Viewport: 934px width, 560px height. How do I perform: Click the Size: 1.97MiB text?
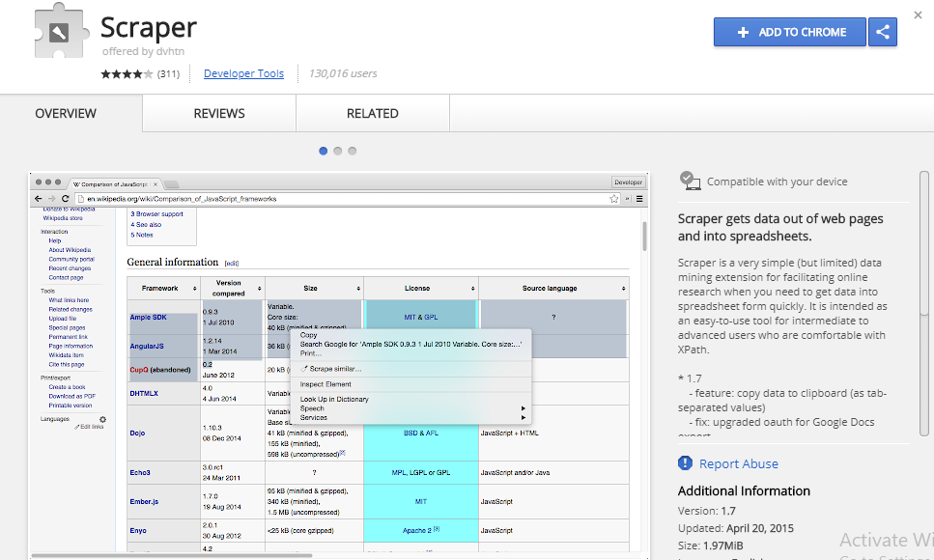710,546
